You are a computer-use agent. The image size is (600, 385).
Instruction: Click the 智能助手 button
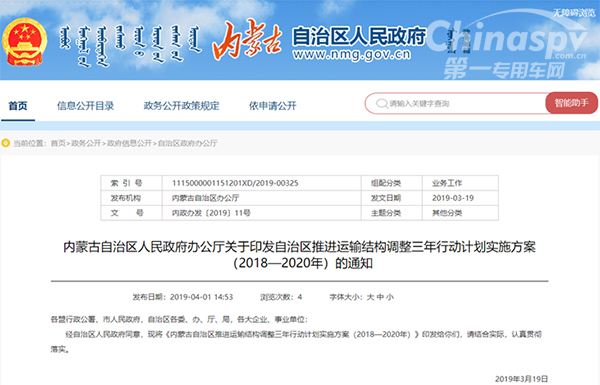click(x=572, y=103)
